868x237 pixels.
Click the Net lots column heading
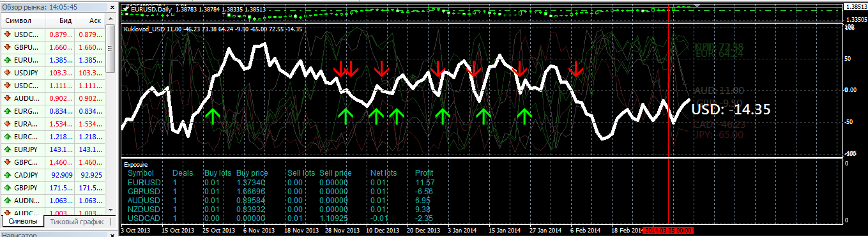[384, 173]
